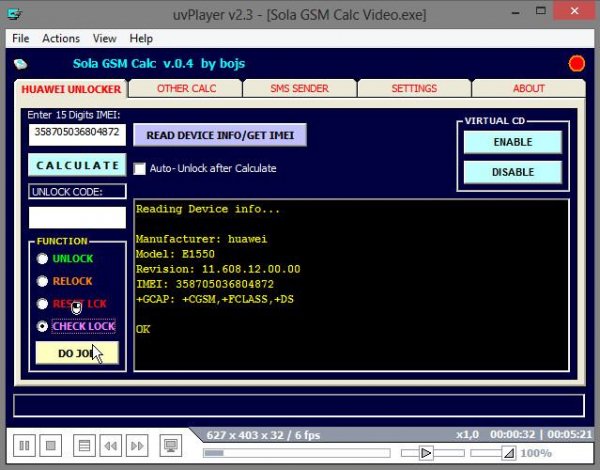Click the IMEI line in the log

205,284
